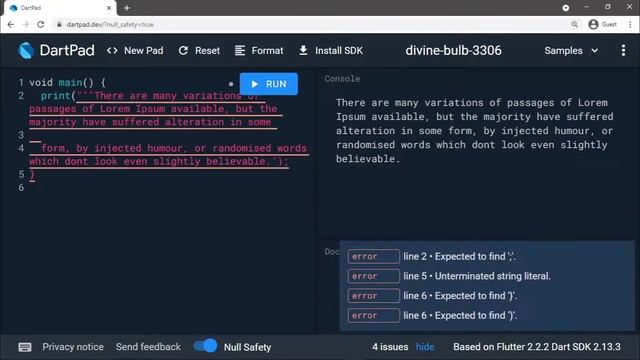Click the console output text

(x=474, y=131)
